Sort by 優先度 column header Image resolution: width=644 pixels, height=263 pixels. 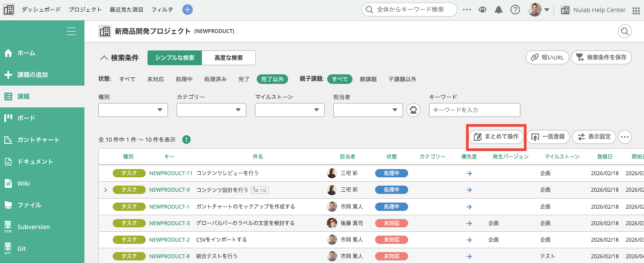(469, 156)
